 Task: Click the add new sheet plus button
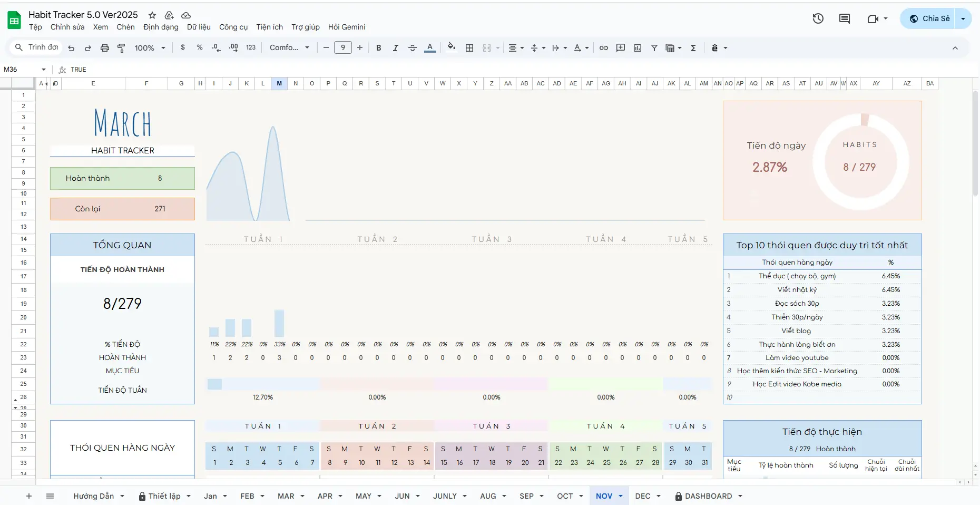pos(29,496)
